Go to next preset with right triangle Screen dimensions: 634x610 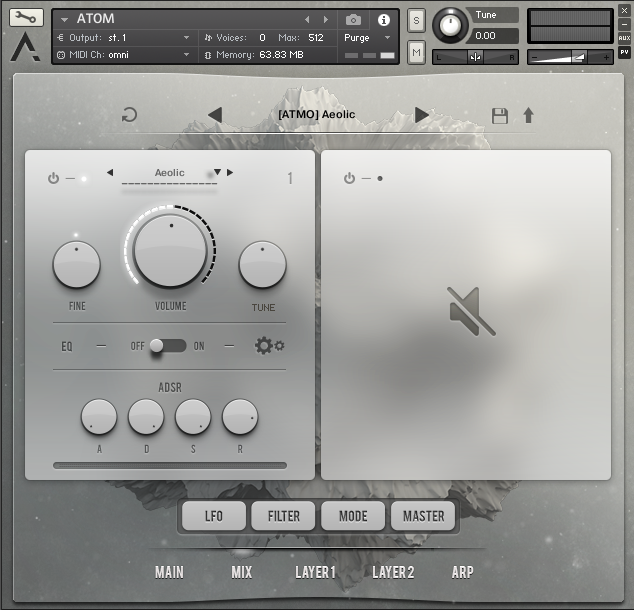click(x=422, y=115)
